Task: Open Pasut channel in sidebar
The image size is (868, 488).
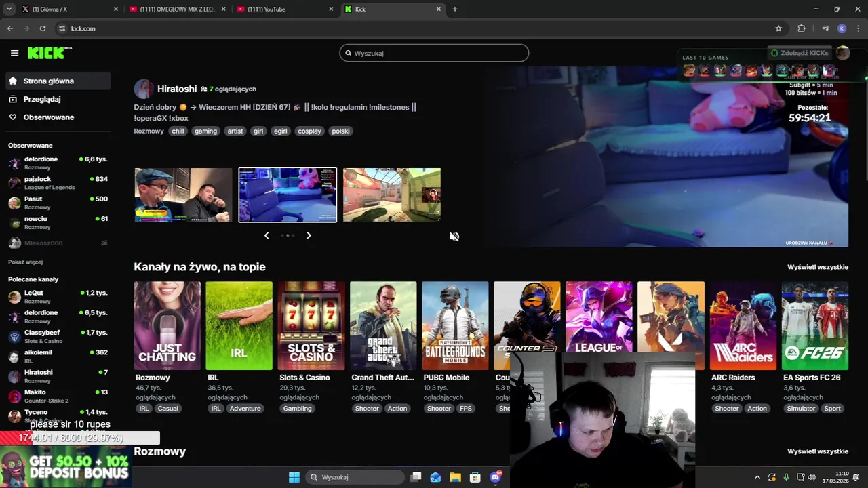Action: tap(58, 203)
